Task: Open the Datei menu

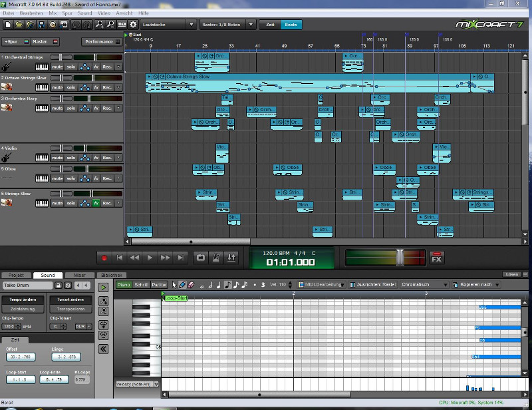Action: coord(9,13)
